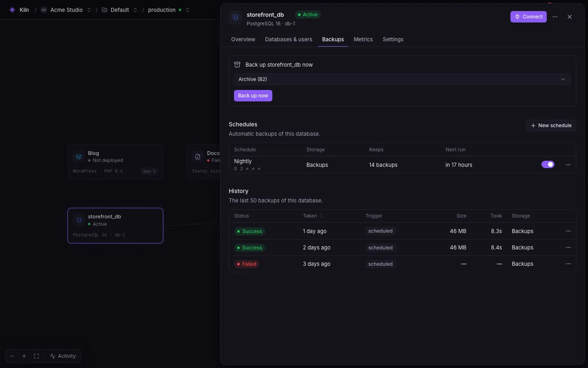Open the Activity panel button
This screenshot has width=588, height=368.
point(63,356)
